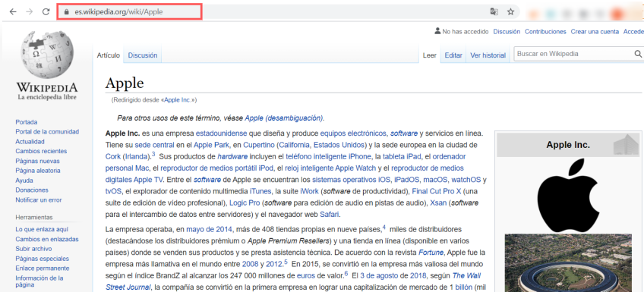
Task: Click 'Crear una cuenta' link
Action: point(595,32)
